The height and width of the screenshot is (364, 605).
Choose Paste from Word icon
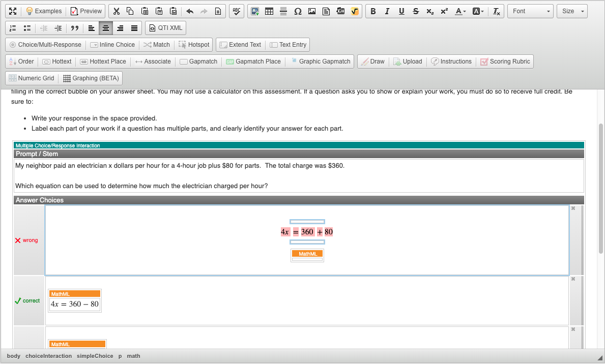pos(173,11)
